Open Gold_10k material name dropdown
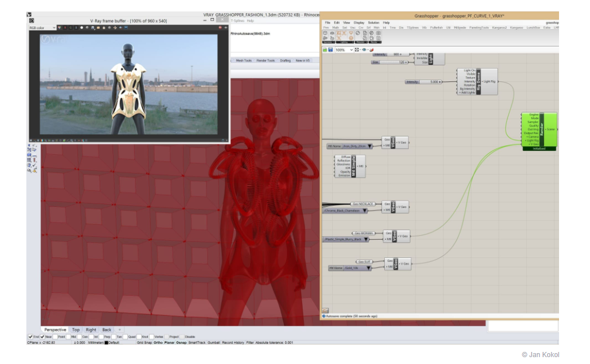The height and width of the screenshot is (364, 590). pos(368,268)
